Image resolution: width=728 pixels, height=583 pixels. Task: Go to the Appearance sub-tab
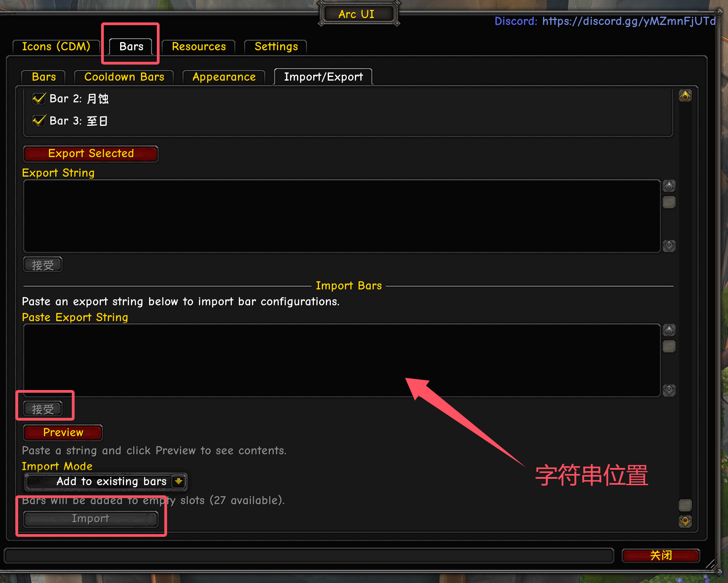tap(224, 77)
